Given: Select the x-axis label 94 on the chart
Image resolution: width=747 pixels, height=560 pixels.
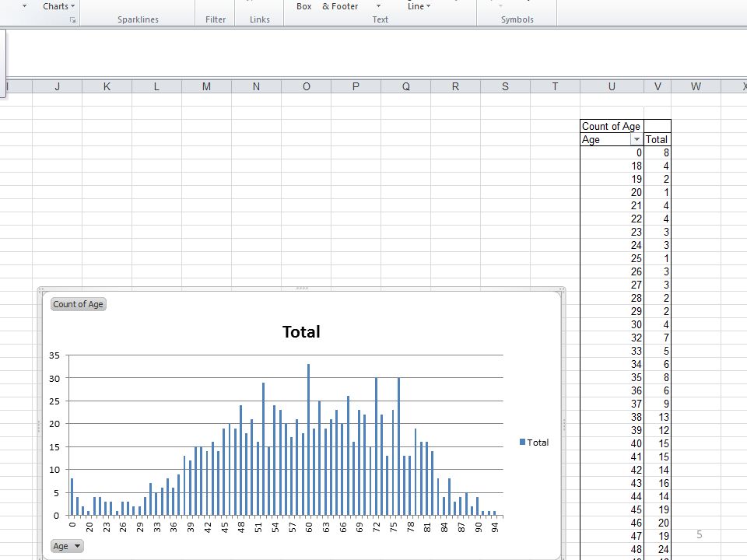Looking at the screenshot, I should [496, 527].
